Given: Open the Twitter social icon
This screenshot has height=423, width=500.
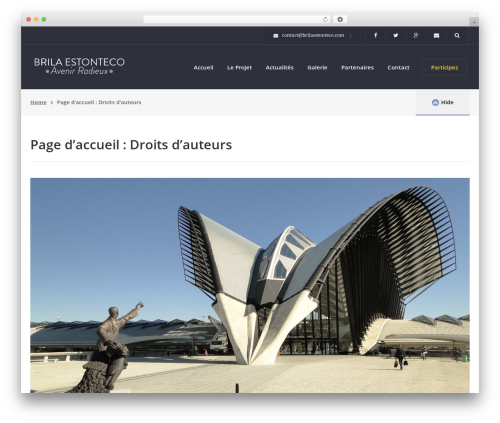Looking at the screenshot, I should [x=396, y=35].
